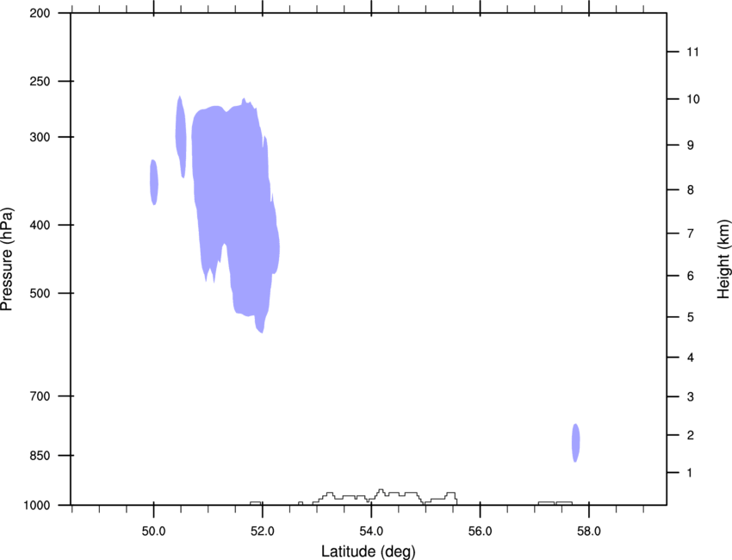Screen dimensions: 732x560
Task: Click the 700 pressure tick label
Action: click(x=40, y=396)
